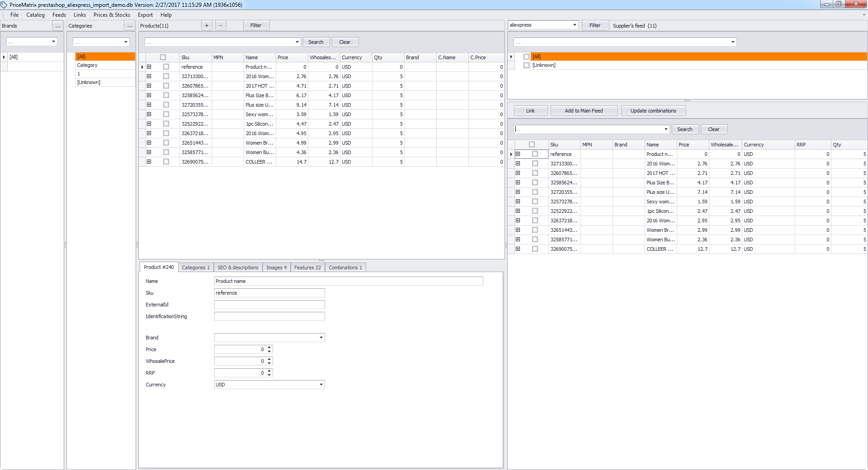Viewport: 868px width, 470px height.
Task: Check the select-all checkbox in Products grid header
Action: (163, 57)
